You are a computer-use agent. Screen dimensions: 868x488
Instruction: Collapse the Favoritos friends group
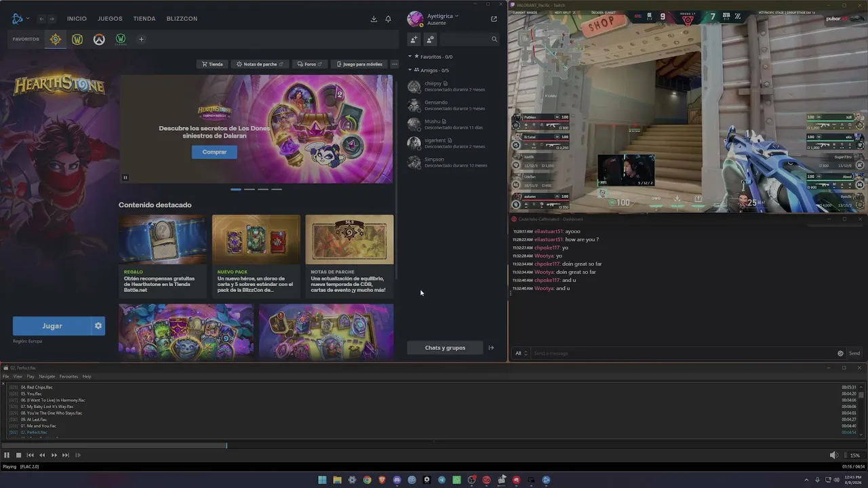[x=410, y=57]
